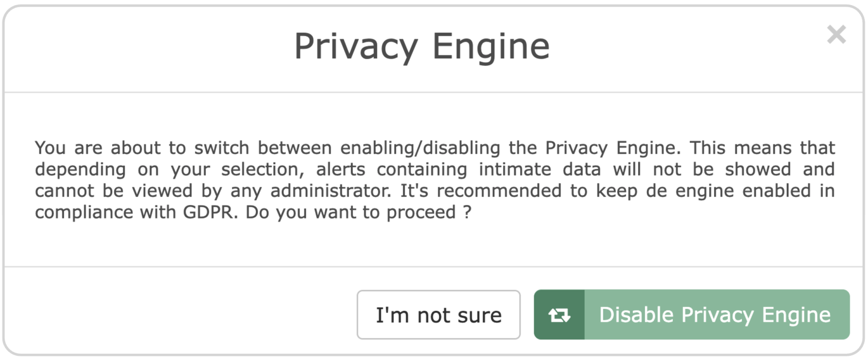Toggle the engine via the retweet-style arrows icon

(x=559, y=315)
